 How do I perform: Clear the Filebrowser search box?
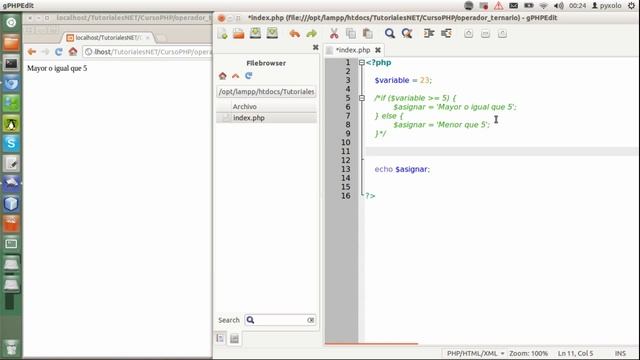[x=311, y=320]
